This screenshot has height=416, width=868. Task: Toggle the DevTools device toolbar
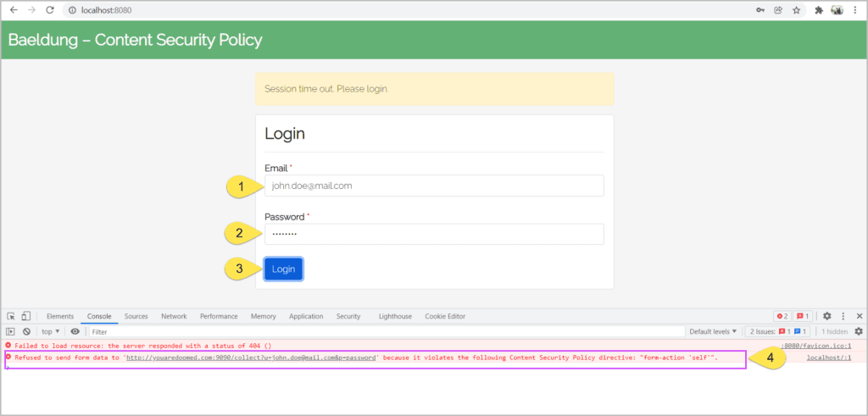[x=25, y=316]
